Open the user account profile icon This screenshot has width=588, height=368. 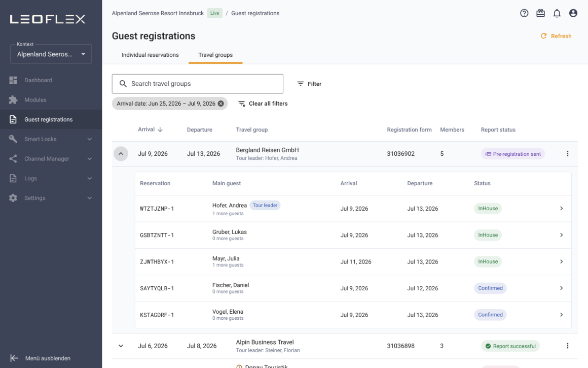tap(573, 13)
